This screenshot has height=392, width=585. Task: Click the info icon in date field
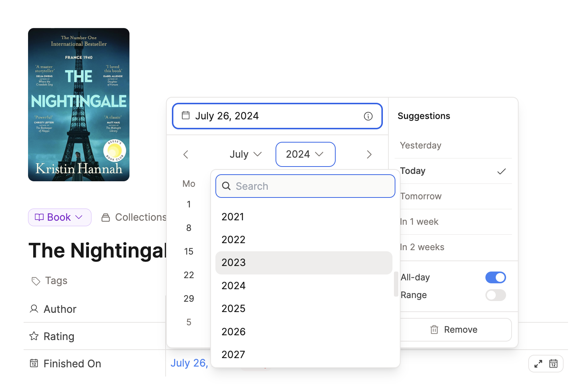pyautogui.click(x=368, y=116)
